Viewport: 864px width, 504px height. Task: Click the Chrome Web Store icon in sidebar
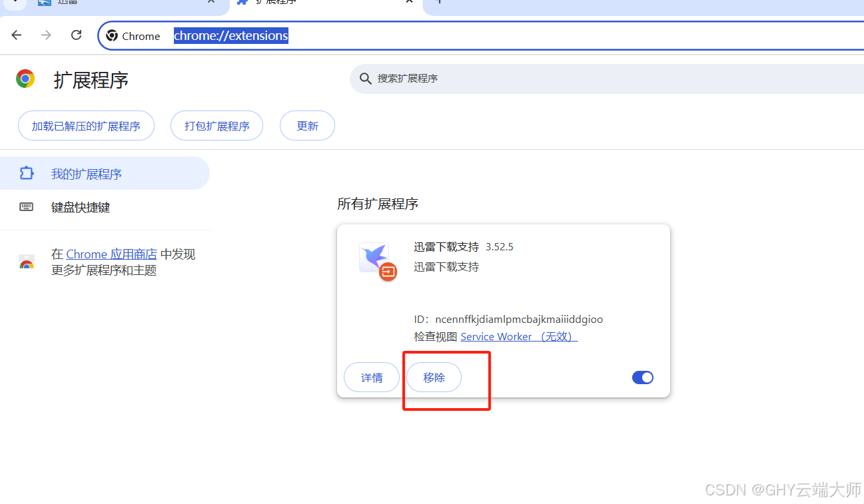tap(27, 262)
